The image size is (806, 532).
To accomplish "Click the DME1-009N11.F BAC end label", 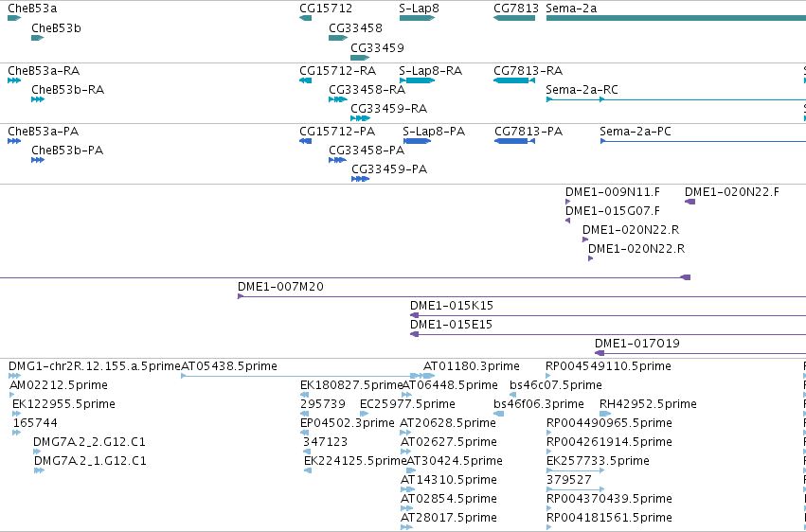I will point(613,192).
